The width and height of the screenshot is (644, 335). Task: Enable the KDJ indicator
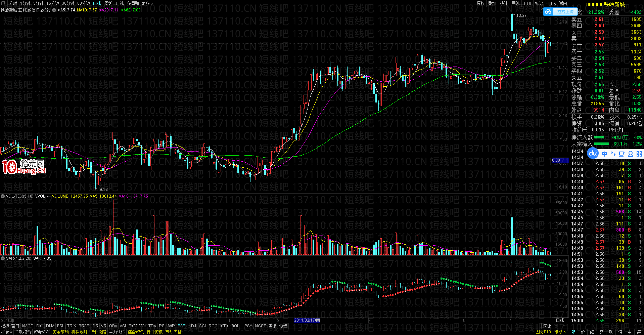[x=192, y=326]
